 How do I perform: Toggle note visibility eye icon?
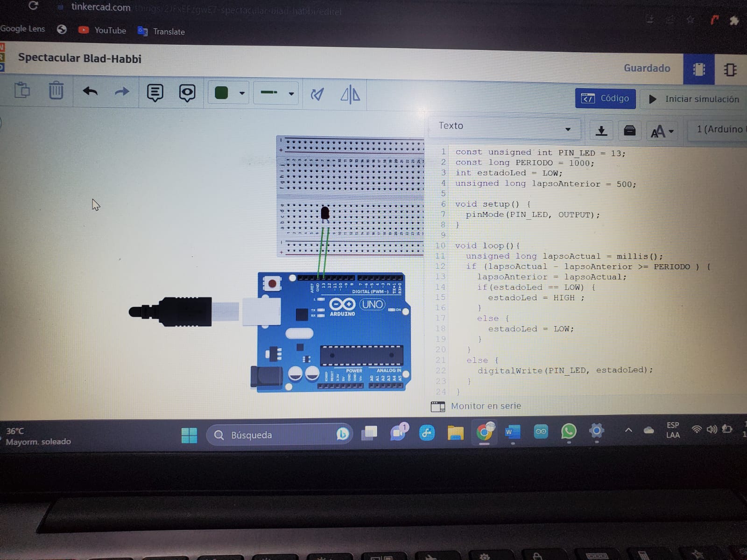[x=187, y=93]
